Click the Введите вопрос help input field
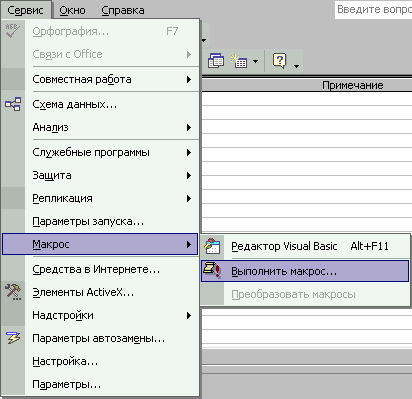This screenshot has height=399, width=412. tap(373, 9)
